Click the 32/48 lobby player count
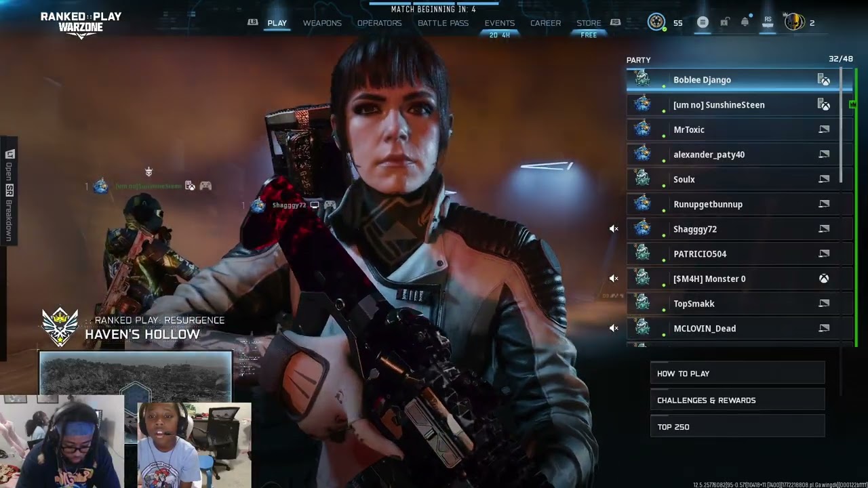This screenshot has height=488, width=868. [x=840, y=59]
